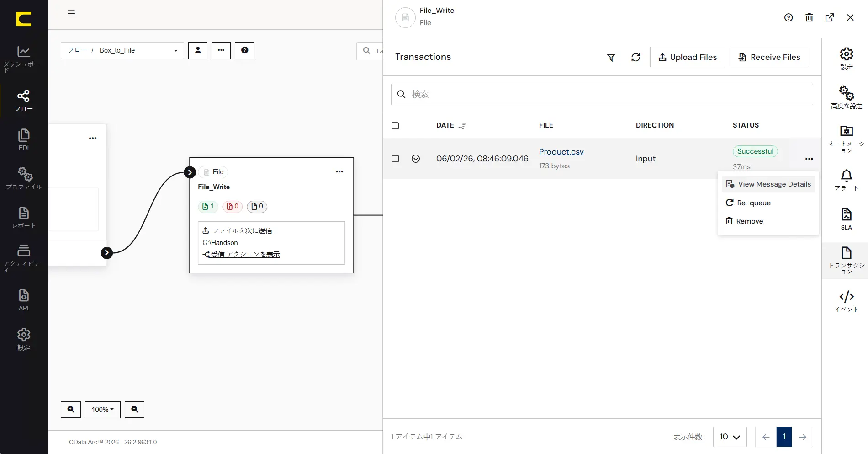
Task: Click the trash icon to delete File_Write connector
Action: 809,17
